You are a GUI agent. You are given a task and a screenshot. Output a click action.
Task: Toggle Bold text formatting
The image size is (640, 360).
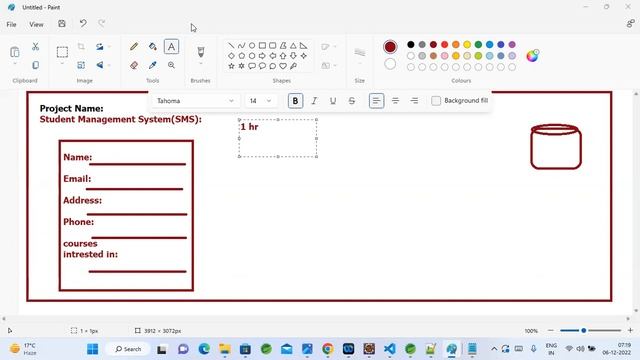point(295,101)
